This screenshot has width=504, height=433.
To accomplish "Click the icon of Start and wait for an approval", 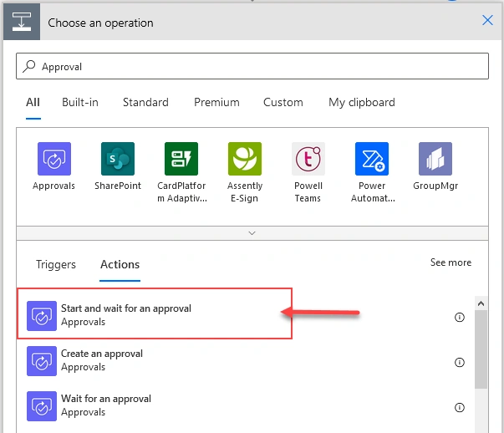I will (42, 316).
